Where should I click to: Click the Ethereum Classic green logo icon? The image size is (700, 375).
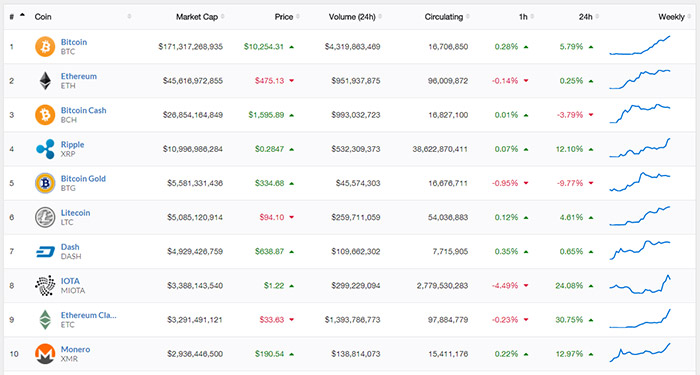point(45,320)
